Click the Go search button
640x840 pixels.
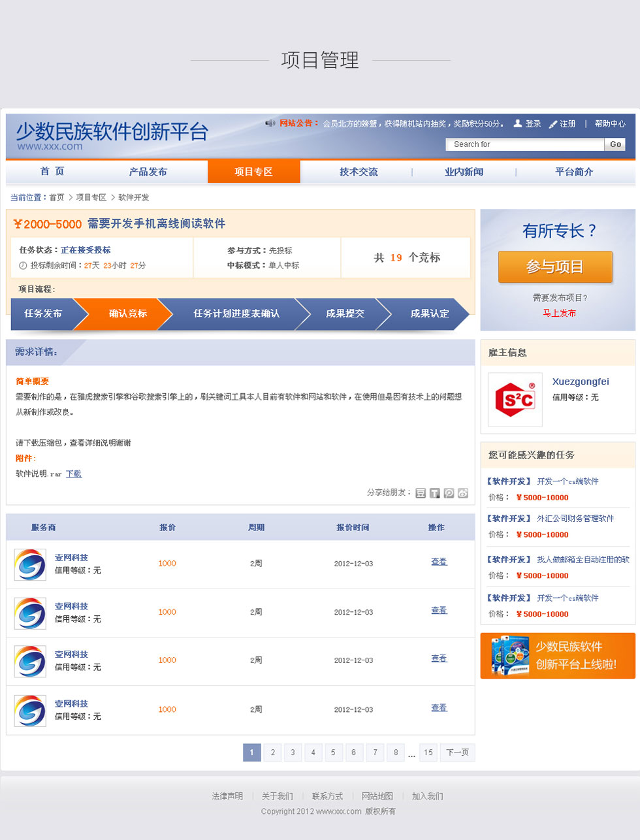(615, 144)
